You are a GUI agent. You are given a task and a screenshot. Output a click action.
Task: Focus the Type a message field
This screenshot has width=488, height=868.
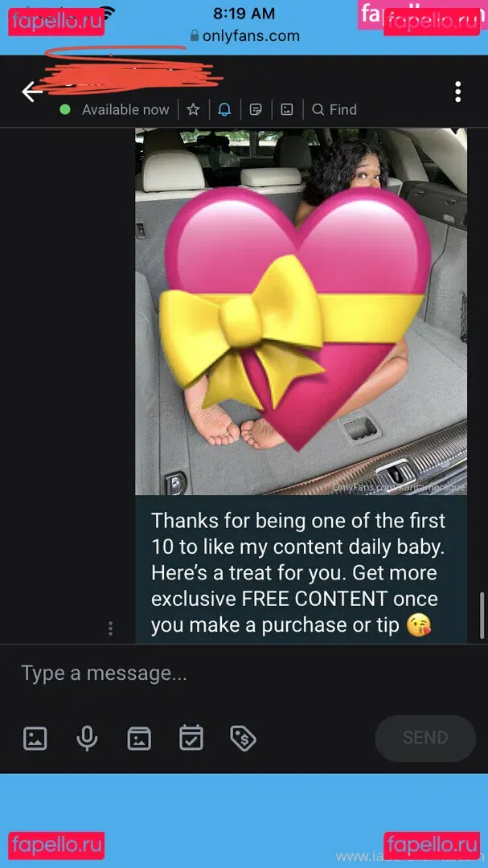point(244,674)
